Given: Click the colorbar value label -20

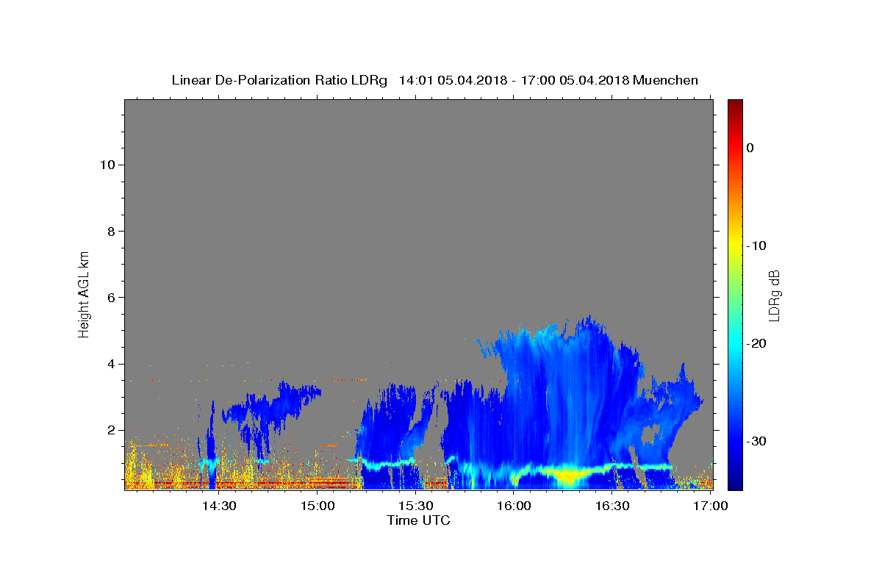Looking at the screenshot, I should click(x=757, y=343).
